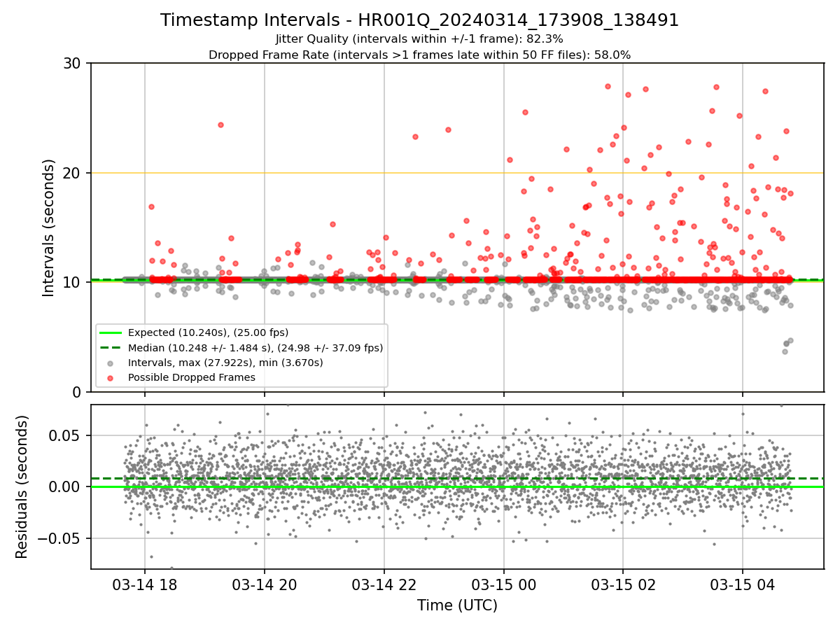Viewport: 840px width, 630px height.
Task: Click the x-axis tick label '03-15 02'
Action: (623, 584)
